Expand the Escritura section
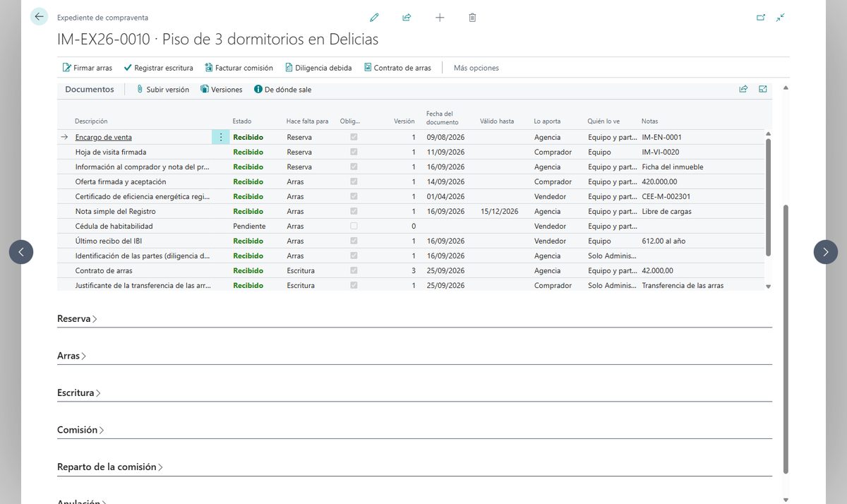 tap(79, 393)
